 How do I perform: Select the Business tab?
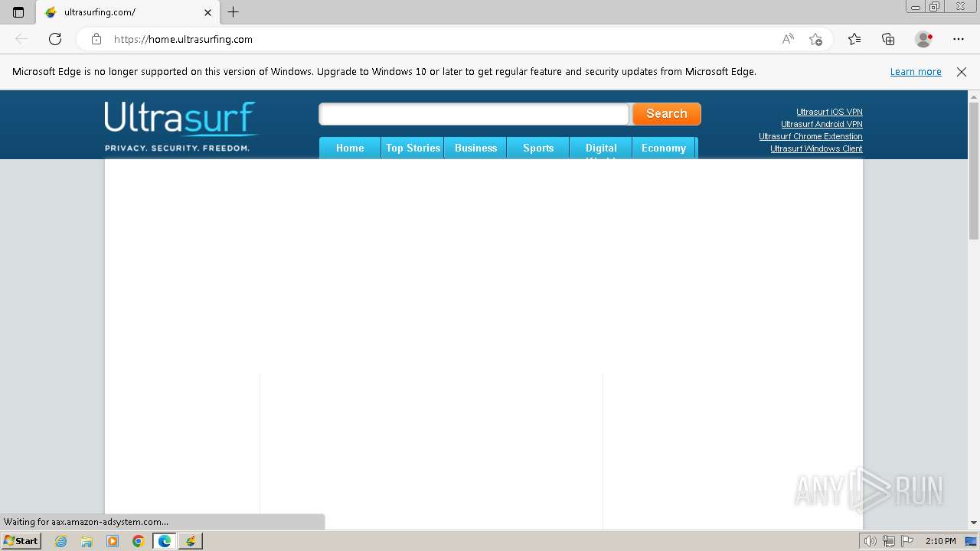tap(475, 148)
